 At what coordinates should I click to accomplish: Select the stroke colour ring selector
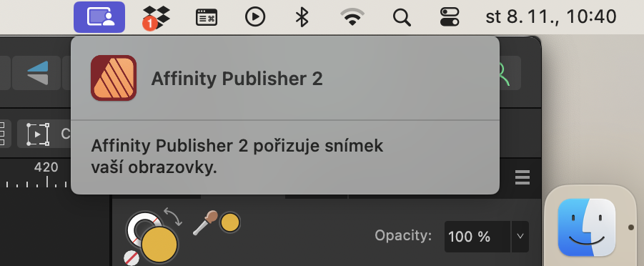[x=142, y=228]
